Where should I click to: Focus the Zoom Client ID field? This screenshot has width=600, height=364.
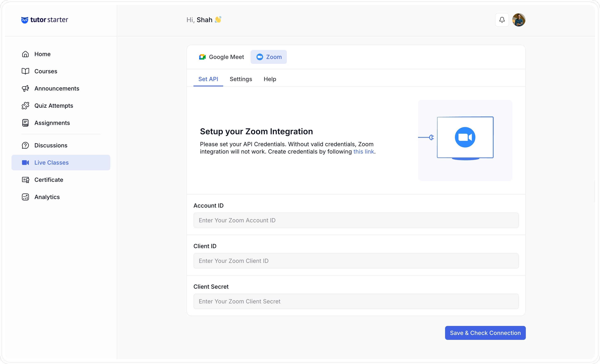(x=356, y=261)
